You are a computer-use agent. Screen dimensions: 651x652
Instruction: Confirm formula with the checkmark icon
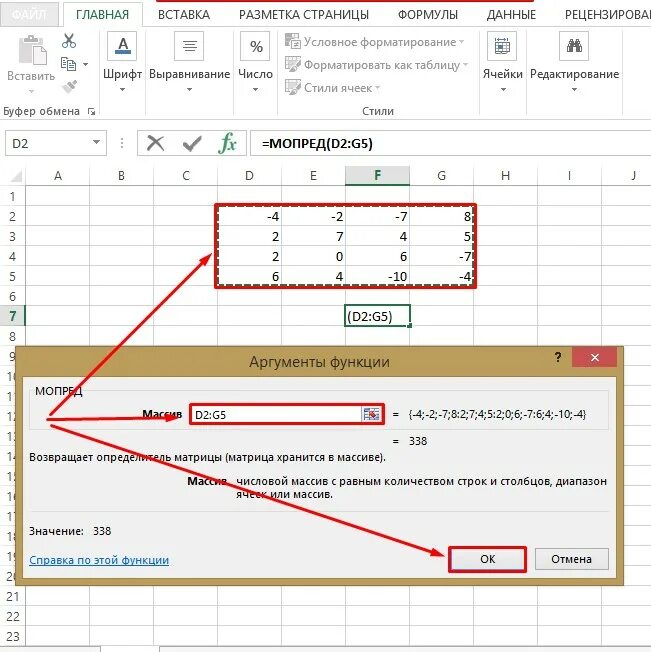[x=192, y=143]
